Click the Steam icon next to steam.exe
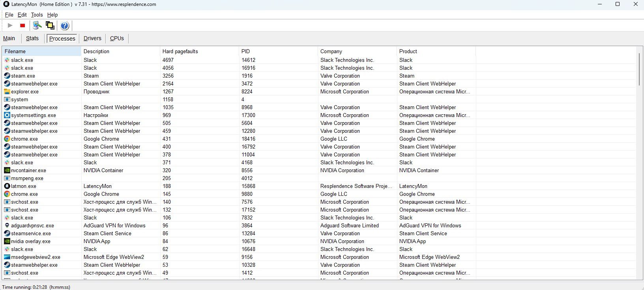The image size is (644, 290). click(7, 76)
